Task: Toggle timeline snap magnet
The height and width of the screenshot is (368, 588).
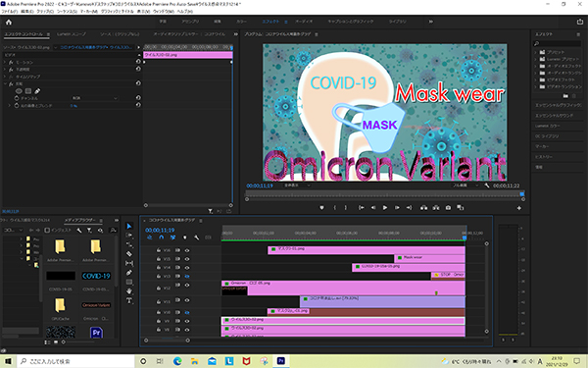Action: coord(162,237)
